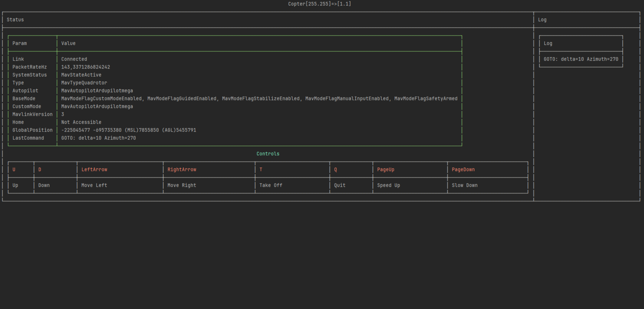Screen dimensions: 644x309
Task: Select the BaseMode parameter label
Action: click(24, 99)
